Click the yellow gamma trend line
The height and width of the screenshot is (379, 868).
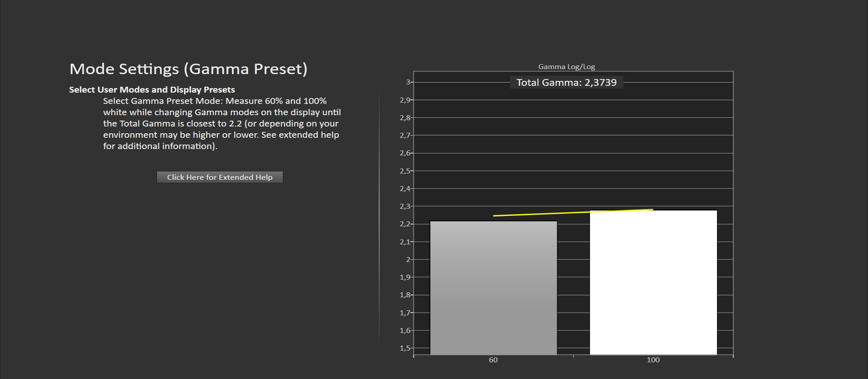click(x=573, y=212)
